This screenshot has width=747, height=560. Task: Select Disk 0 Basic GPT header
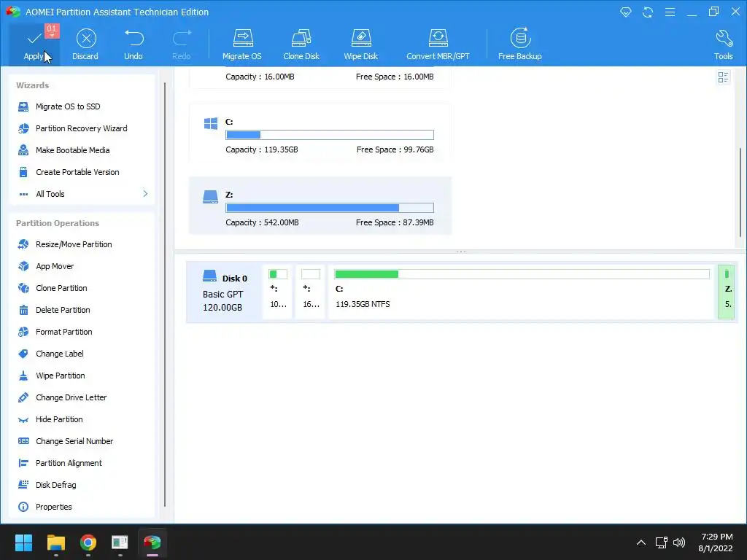tap(224, 292)
